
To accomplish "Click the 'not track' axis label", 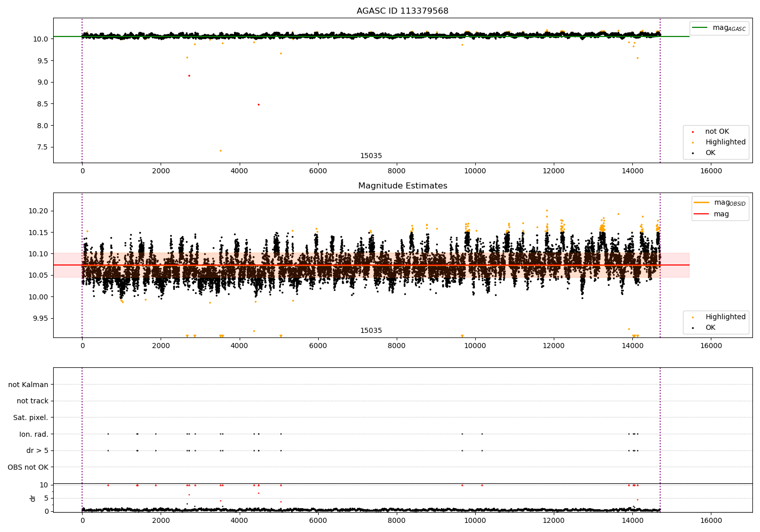I will [32, 401].
